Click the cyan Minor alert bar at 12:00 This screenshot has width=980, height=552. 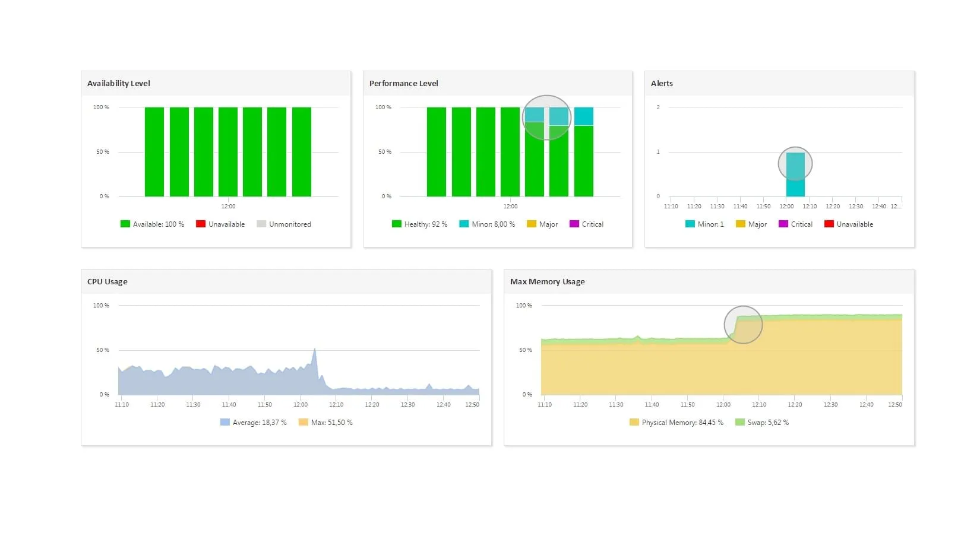click(795, 175)
